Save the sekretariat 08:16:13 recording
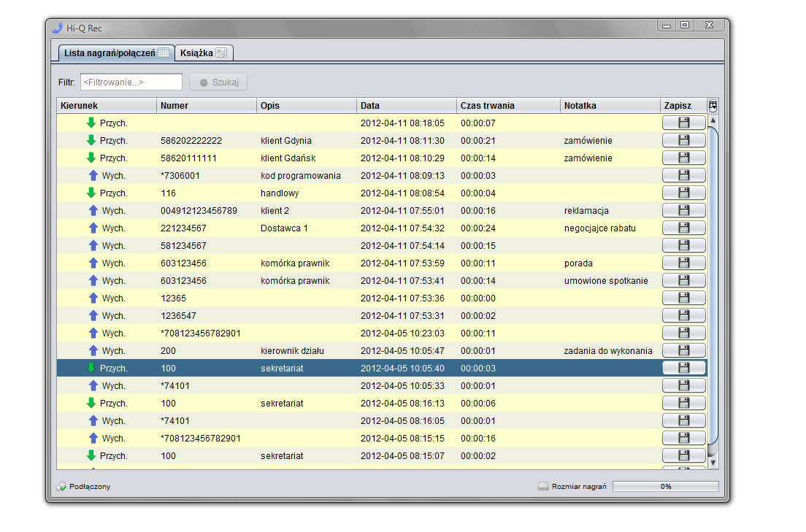Image resolution: width=806 pixels, height=532 pixels. click(x=683, y=402)
